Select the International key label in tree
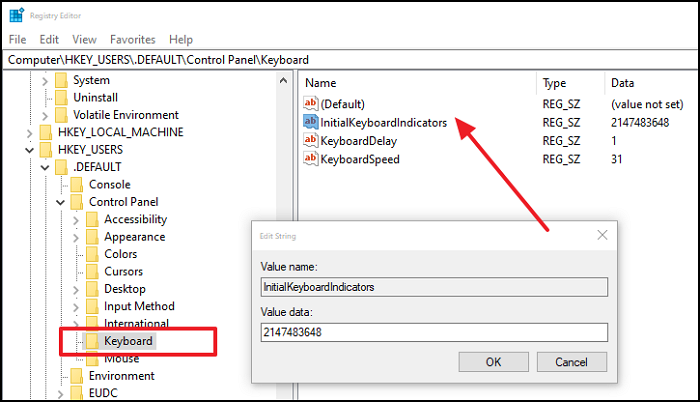The image size is (700, 402). pyautogui.click(x=137, y=323)
